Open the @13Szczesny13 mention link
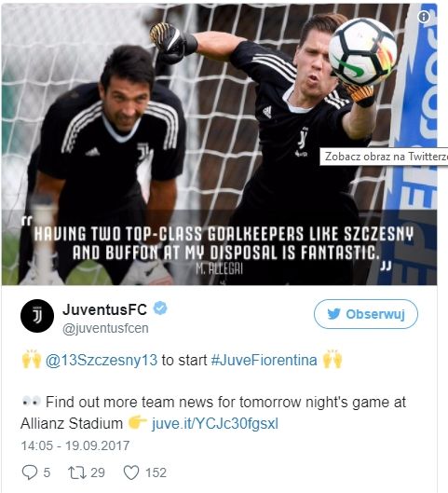Screen dimensions: 448x493 (102, 360)
